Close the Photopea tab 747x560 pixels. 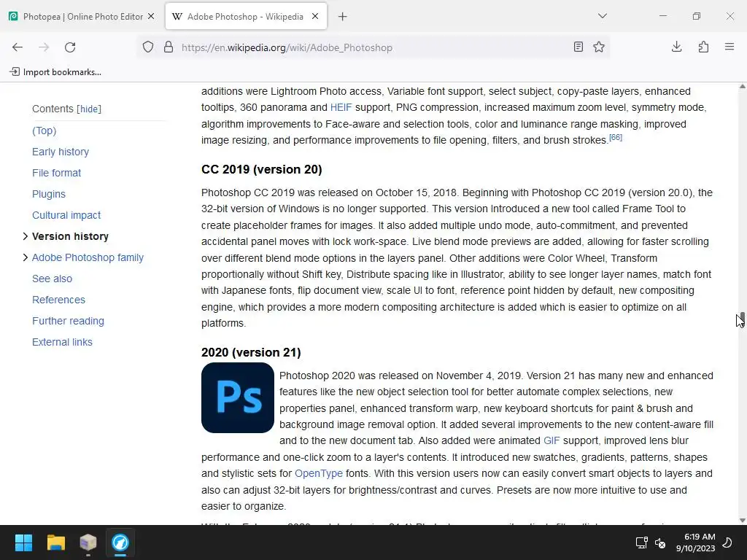pos(151,16)
